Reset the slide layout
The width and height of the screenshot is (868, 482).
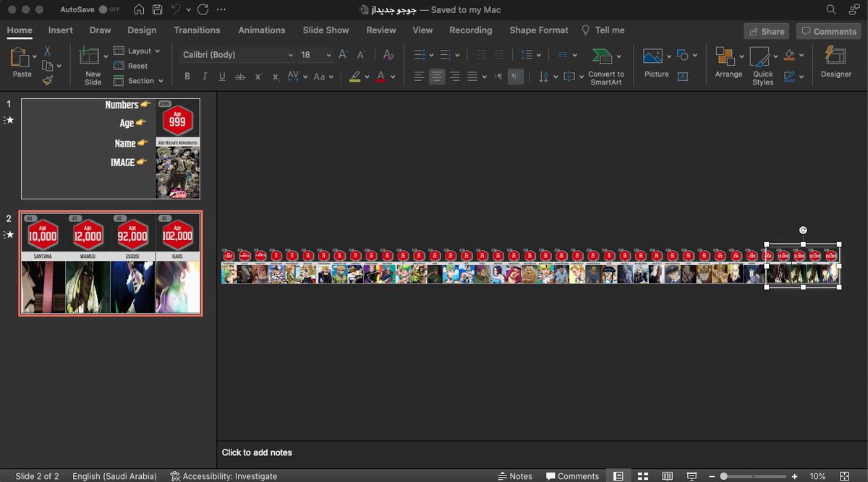[x=131, y=66]
